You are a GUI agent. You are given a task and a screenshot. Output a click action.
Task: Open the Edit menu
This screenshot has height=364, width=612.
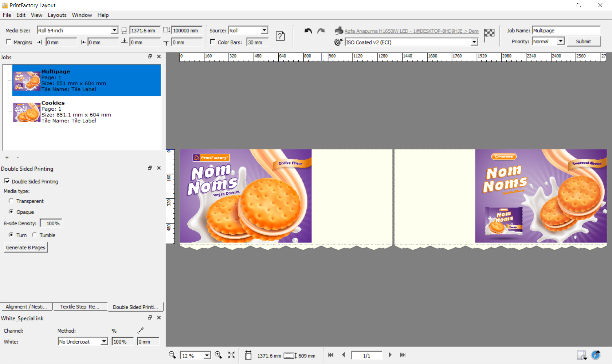point(21,15)
